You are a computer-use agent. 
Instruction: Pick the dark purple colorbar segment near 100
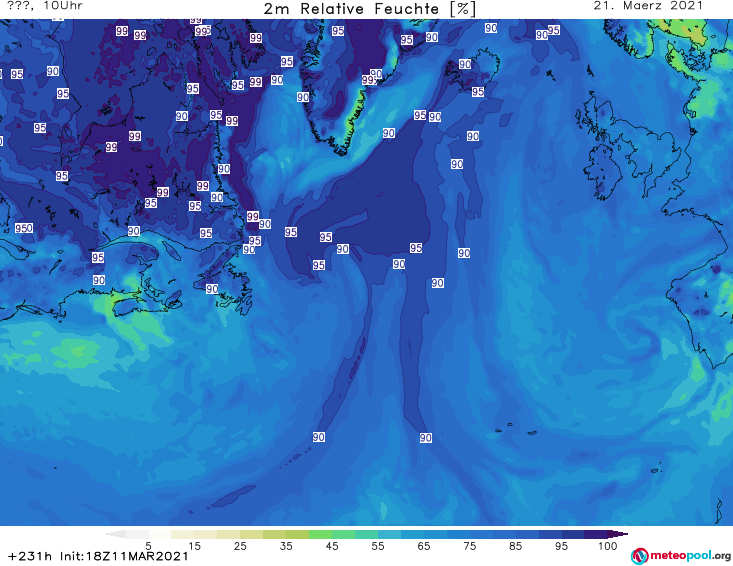point(596,534)
